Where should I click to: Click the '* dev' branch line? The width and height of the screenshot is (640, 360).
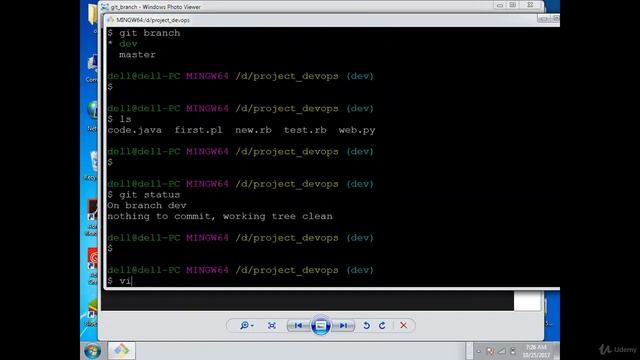click(122, 44)
